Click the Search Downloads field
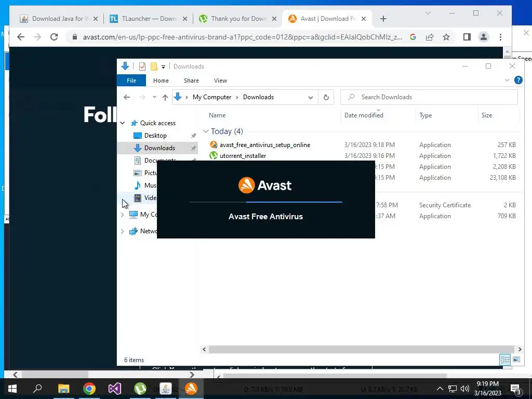This screenshot has width=532, height=399. (x=429, y=97)
